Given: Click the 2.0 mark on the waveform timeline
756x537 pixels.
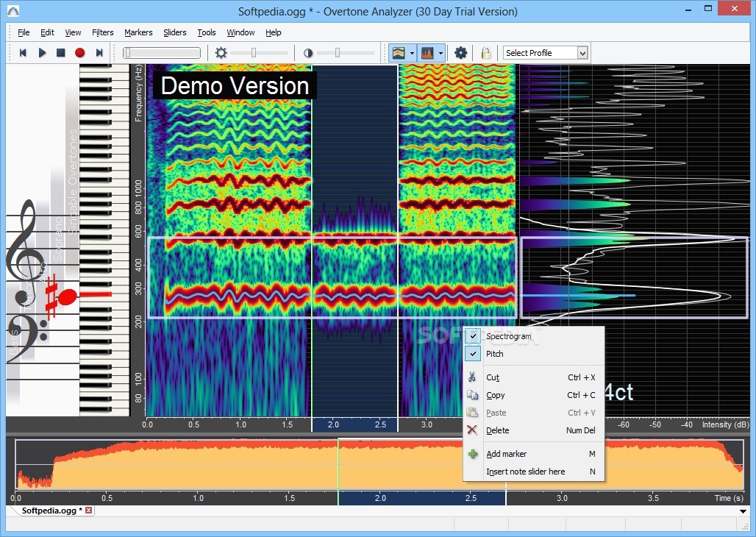Looking at the screenshot, I should pyautogui.click(x=380, y=498).
